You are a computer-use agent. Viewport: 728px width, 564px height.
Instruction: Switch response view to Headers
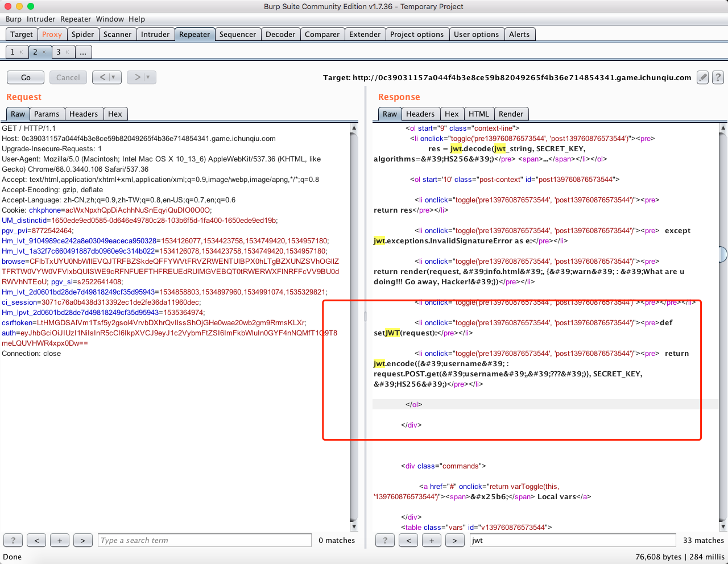[x=420, y=114]
